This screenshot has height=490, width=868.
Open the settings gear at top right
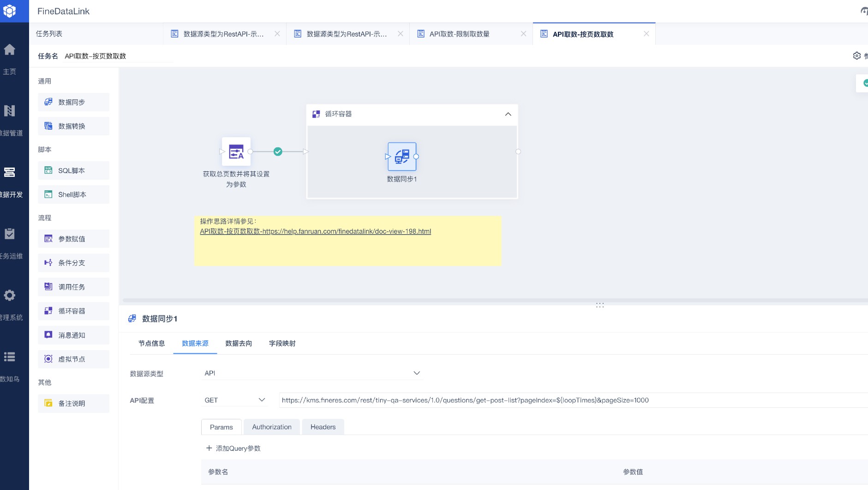857,55
